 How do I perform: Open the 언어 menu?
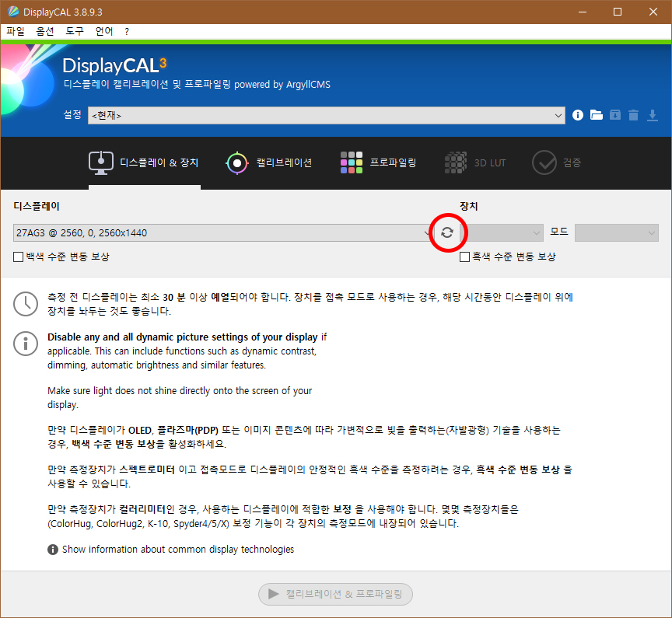pyautogui.click(x=104, y=31)
